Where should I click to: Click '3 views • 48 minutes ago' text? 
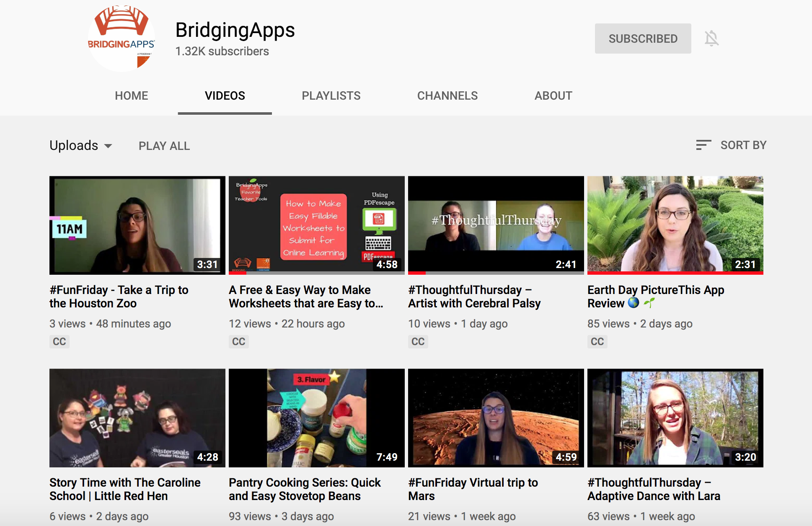[x=110, y=324]
